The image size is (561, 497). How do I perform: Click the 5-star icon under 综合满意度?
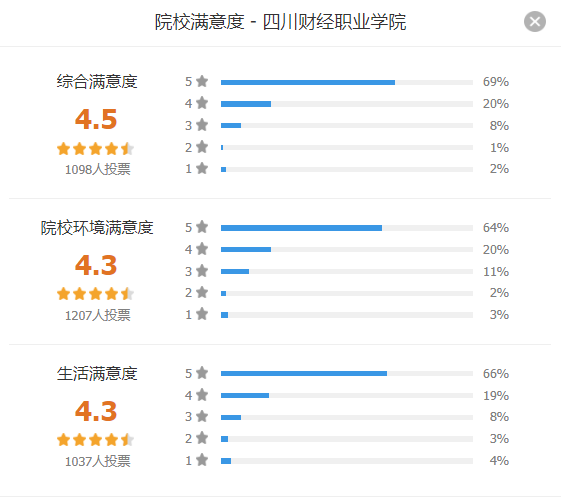pyautogui.click(x=202, y=81)
